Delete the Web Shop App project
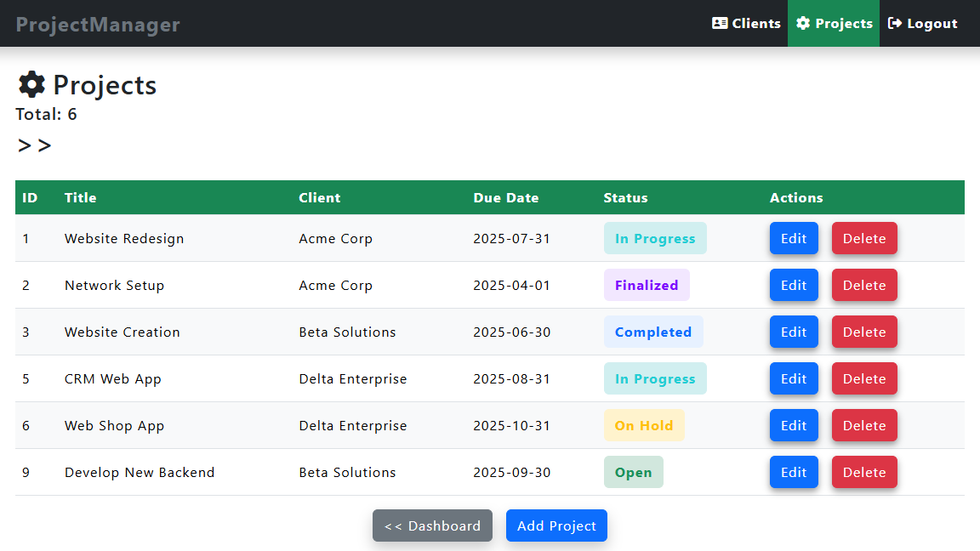 (864, 425)
